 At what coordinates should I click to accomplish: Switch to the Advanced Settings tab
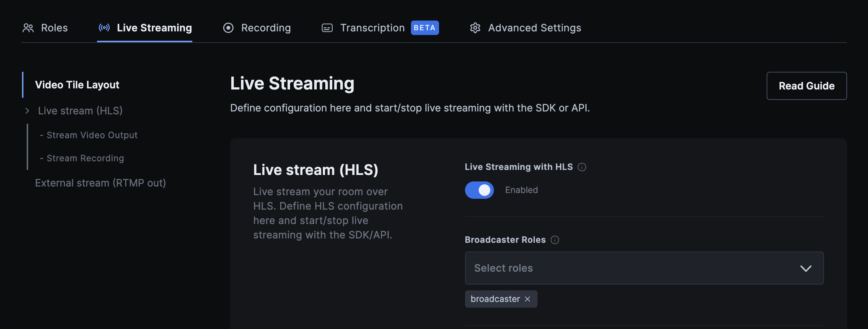click(x=534, y=27)
